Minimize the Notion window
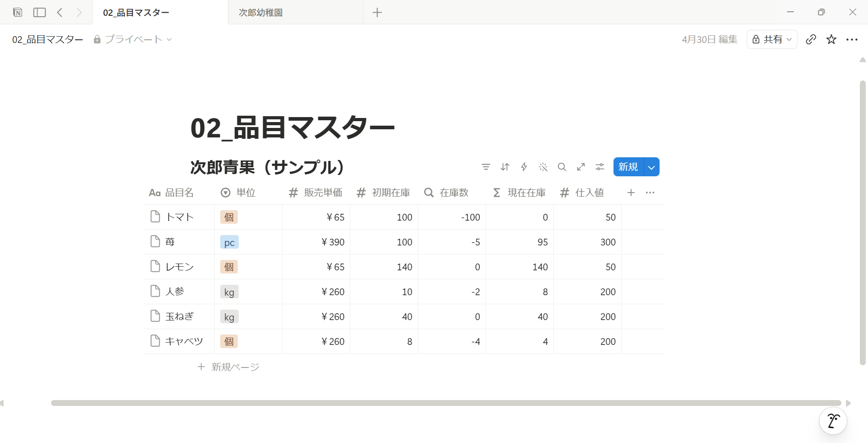This screenshot has width=868, height=443. pos(790,12)
